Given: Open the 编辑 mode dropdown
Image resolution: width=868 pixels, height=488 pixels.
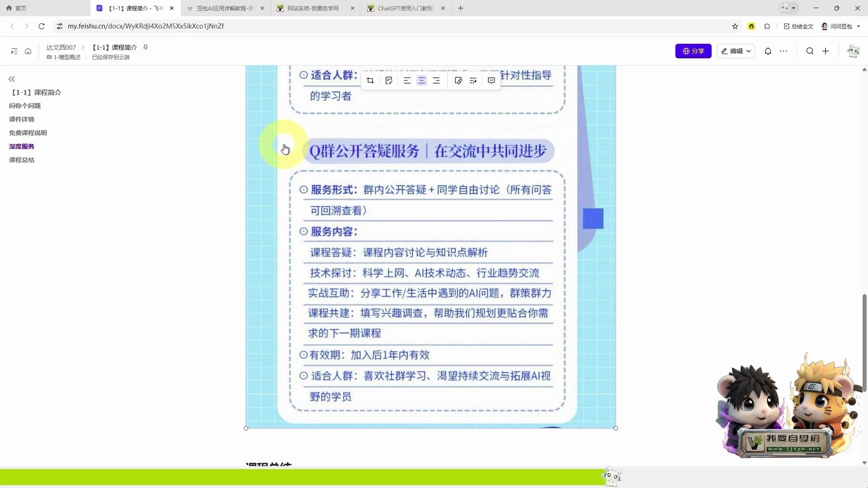Looking at the screenshot, I should pos(736,51).
